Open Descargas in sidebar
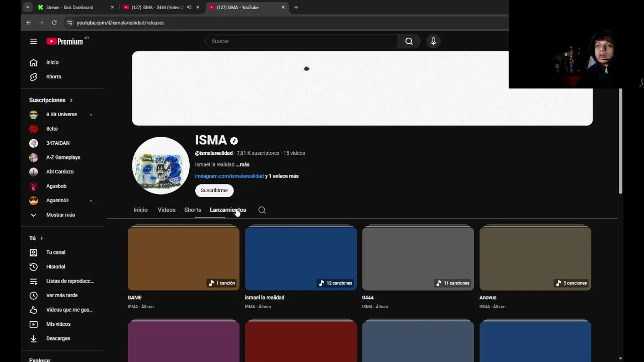Screen dimensions: 644x362 click(x=58, y=338)
